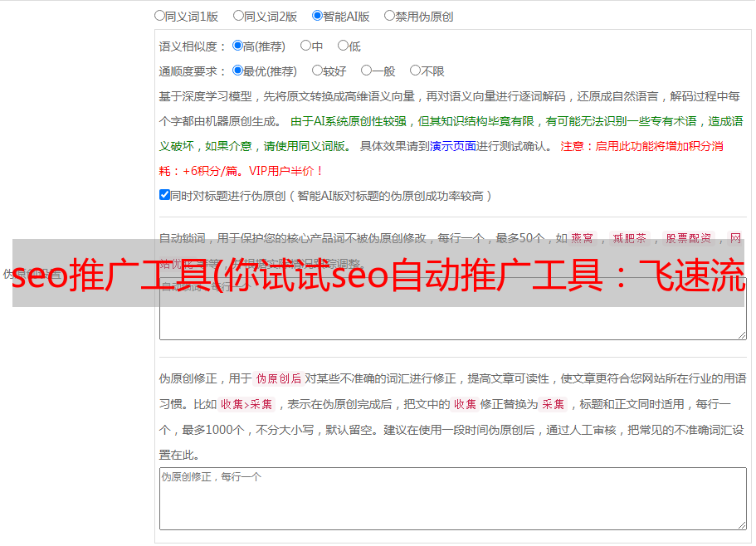Click the 通顺度要求： label

pyautogui.click(x=193, y=71)
